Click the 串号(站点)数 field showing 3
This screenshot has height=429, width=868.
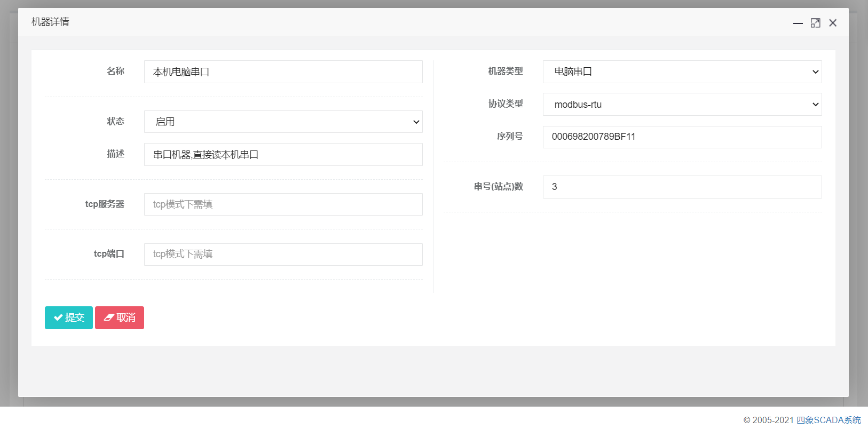coord(682,187)
